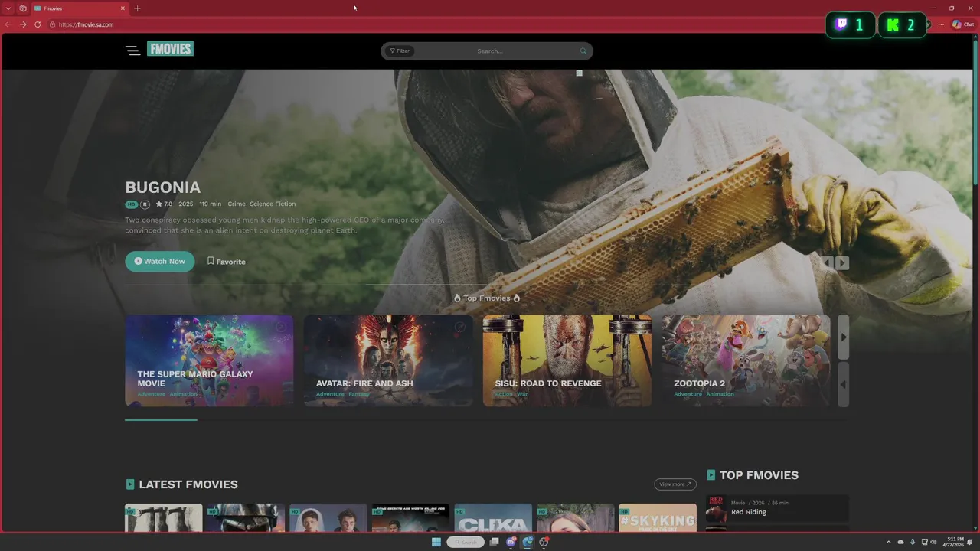Open Sisu: Road to Revenge card
The image size is (980, 551).
point(567,360)
